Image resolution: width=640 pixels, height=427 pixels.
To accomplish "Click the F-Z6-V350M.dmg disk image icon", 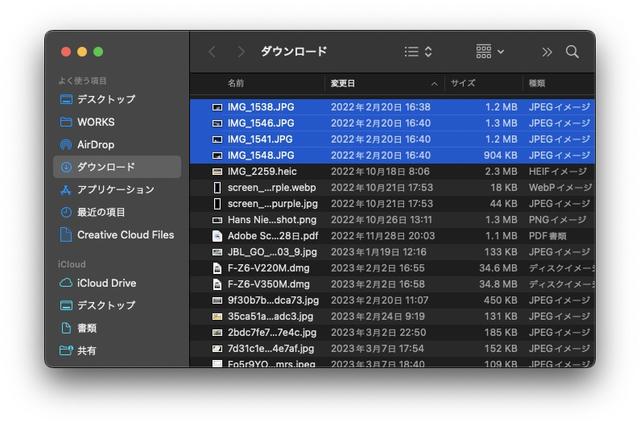I will click(x=217, y=284).
